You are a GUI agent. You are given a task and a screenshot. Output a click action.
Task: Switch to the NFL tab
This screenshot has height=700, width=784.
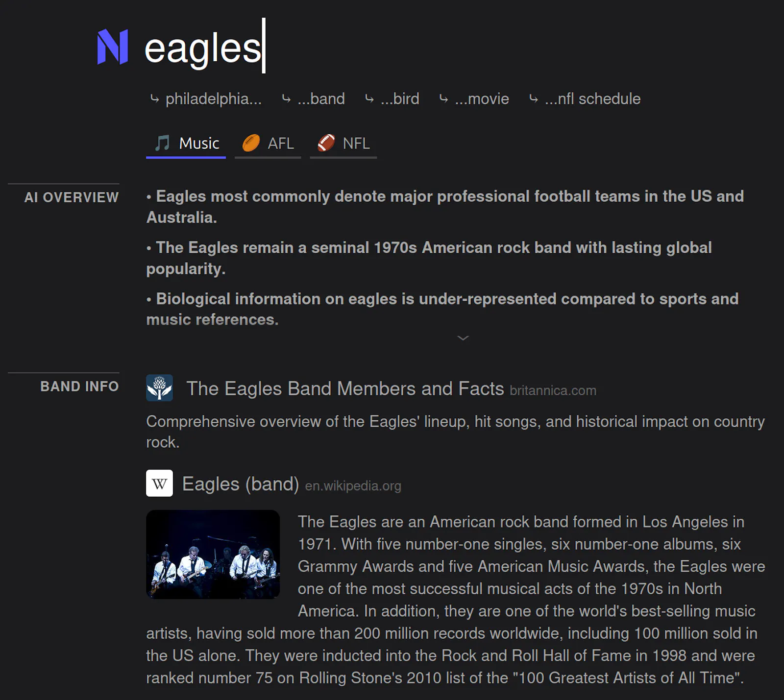point(343,144)
